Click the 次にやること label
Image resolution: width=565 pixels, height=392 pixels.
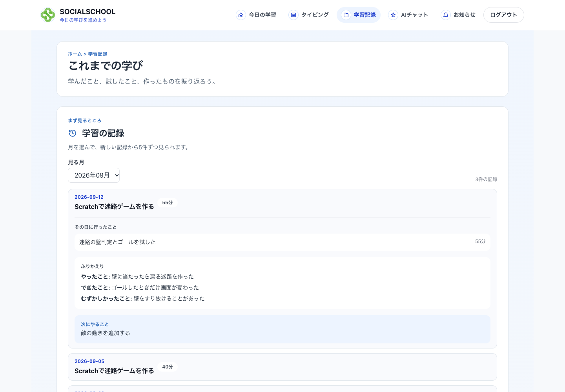coord(95,325)
